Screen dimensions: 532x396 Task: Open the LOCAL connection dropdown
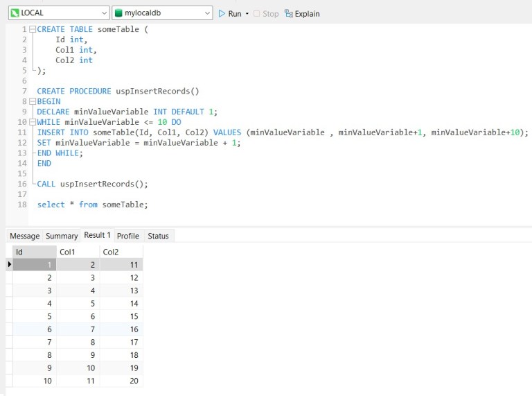click(x=59, y=13)
